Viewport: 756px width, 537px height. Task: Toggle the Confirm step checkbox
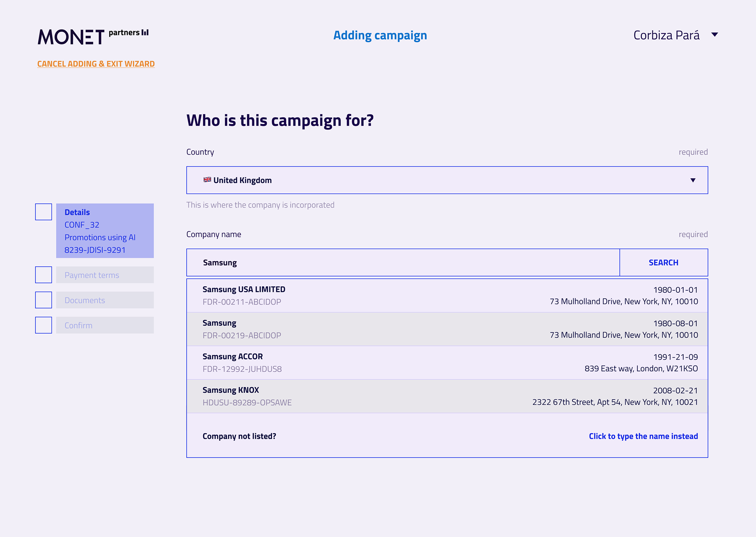(44, 325)
